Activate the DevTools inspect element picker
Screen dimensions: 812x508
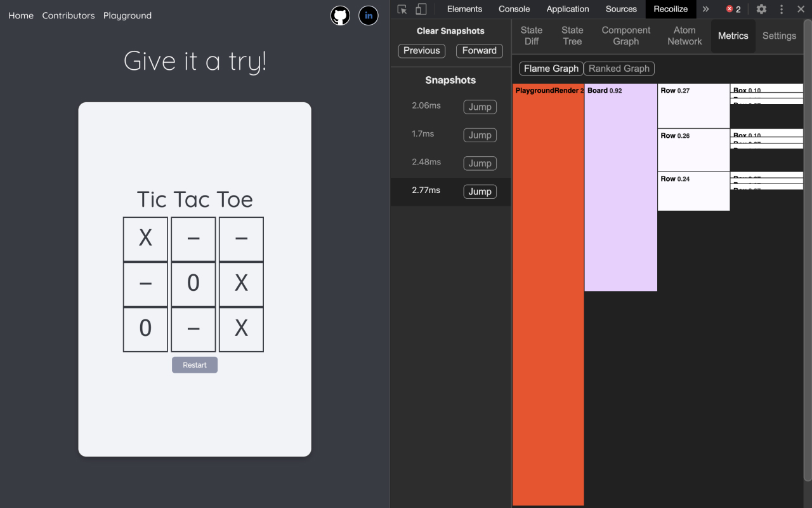click(x=402, y=9)
